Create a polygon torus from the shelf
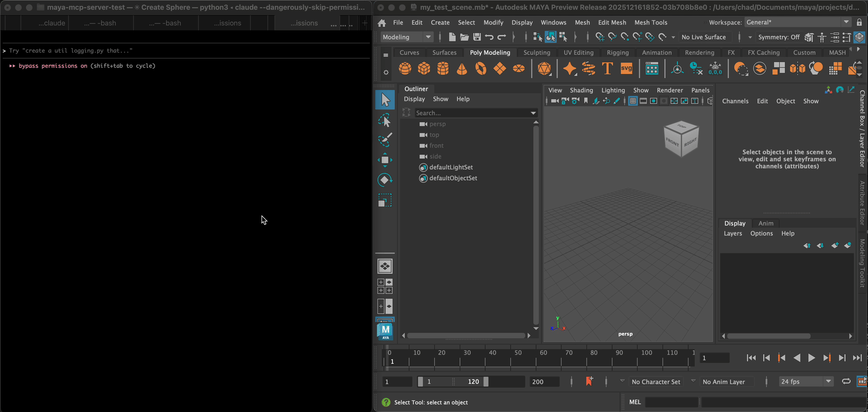The height and width of the screenshot is (412, 868). coord(481,69)
